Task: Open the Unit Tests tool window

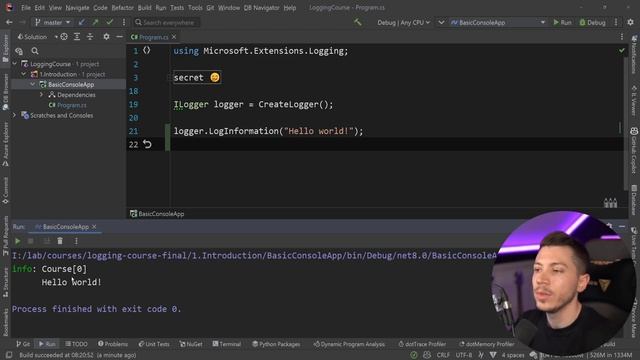Action: (154, 344)
